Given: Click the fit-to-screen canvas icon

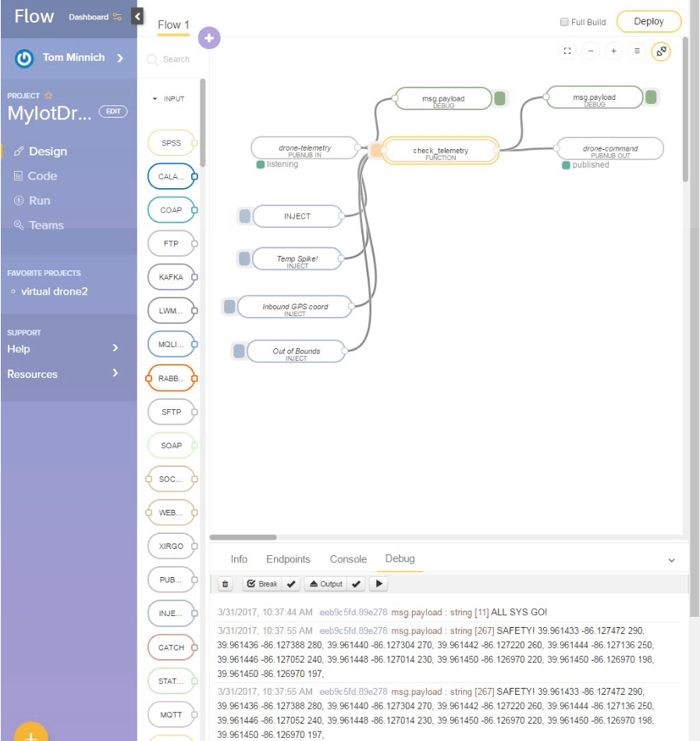Looking at the screenshot, I should coord(567,52).
